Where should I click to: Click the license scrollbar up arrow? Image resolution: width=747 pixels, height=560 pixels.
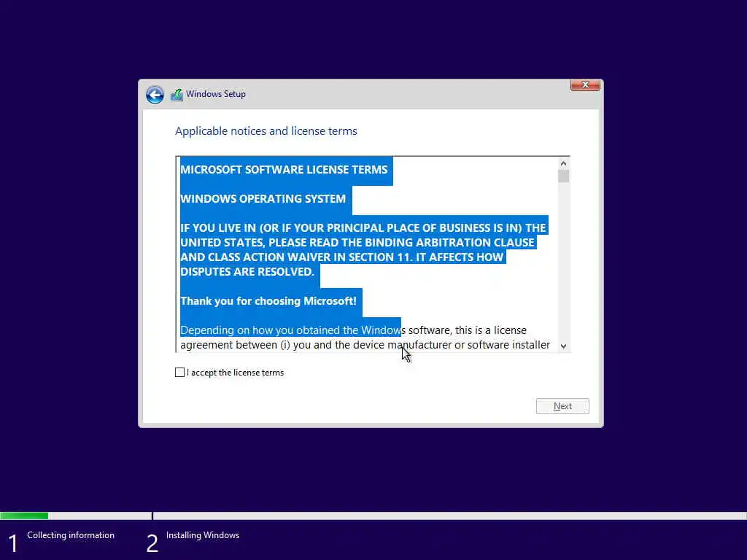point(564,164)
